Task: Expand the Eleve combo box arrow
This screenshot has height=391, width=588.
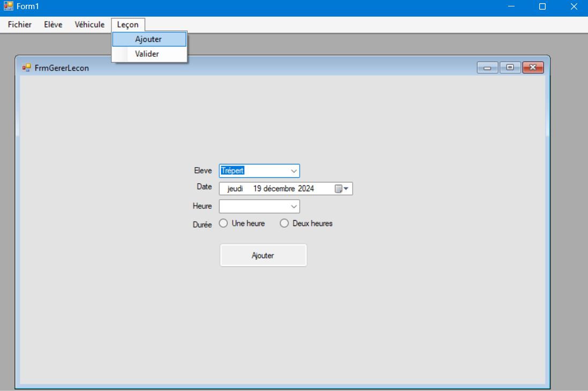Action: coord(294,171)
